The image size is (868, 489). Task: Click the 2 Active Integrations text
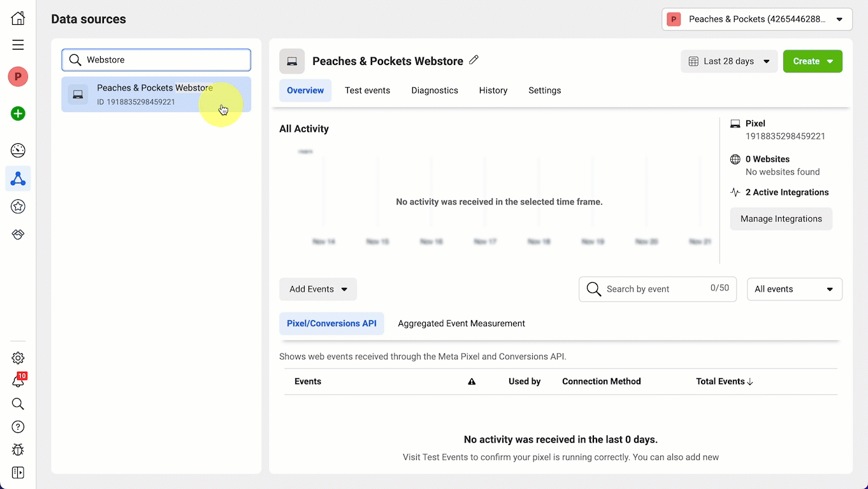pyautogui.click(x=787, y=192)
